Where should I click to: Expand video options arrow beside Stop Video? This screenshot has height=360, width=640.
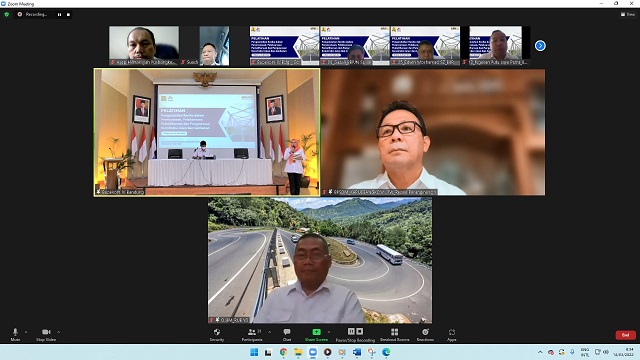point(59,332)
